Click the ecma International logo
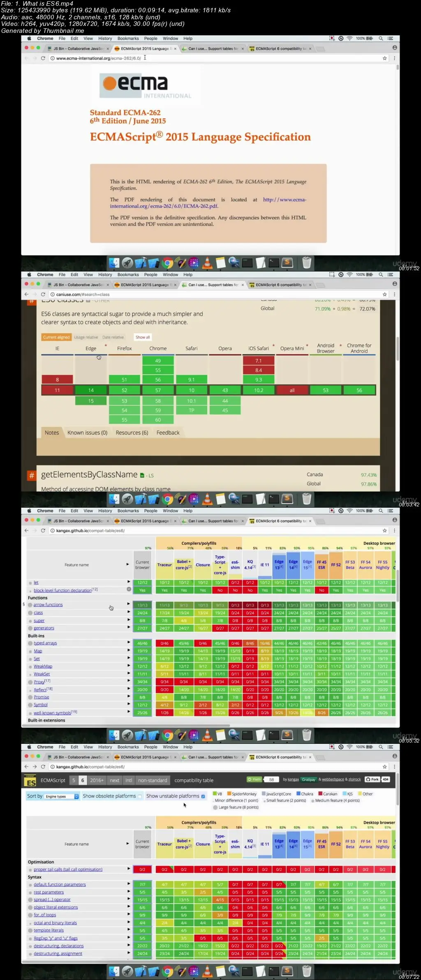 click(146, 86)
